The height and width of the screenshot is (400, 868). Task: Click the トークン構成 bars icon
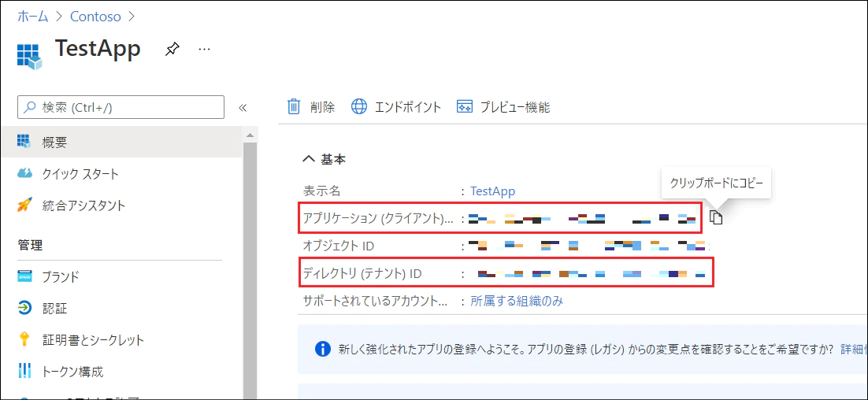click(24, 371)
